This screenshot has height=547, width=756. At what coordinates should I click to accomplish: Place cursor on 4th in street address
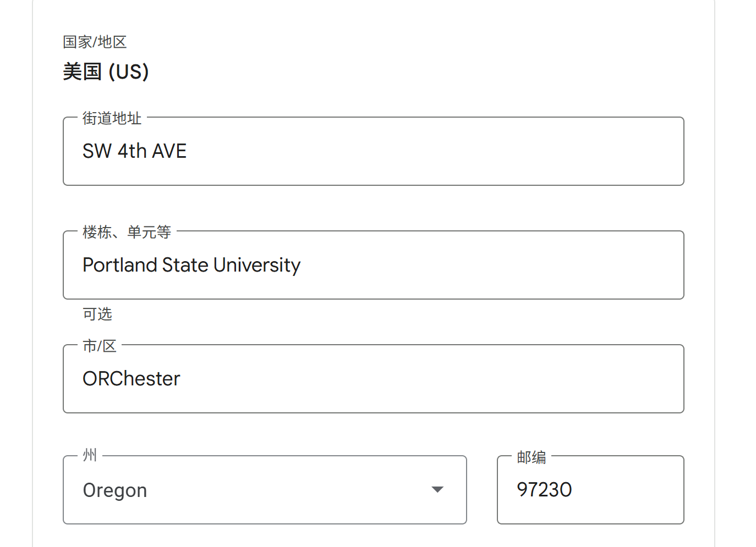tap(132, 151)
